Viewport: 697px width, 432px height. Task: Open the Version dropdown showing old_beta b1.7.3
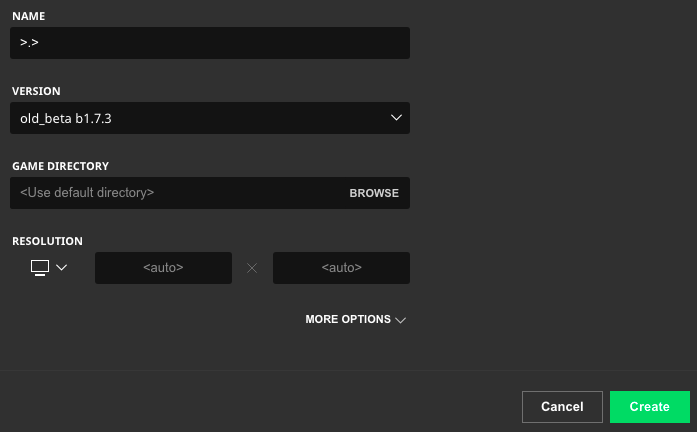tap(210, 118)
